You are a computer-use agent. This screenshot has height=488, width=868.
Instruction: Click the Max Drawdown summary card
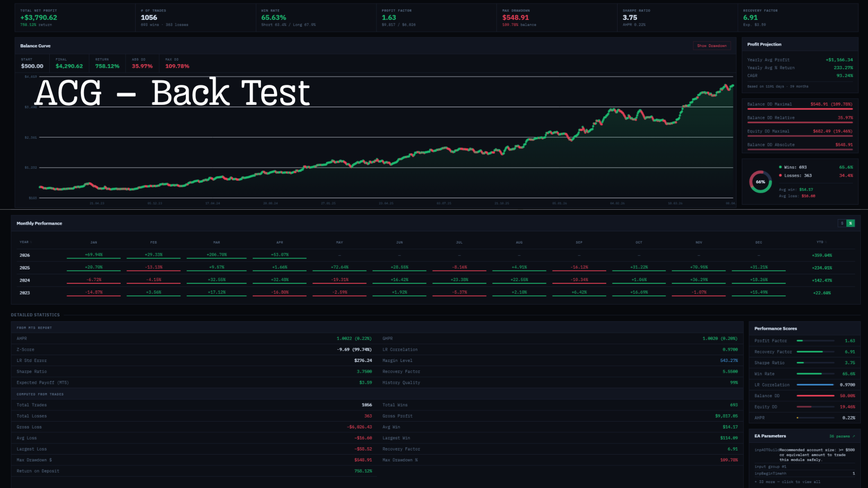click(x=557, y=18)
